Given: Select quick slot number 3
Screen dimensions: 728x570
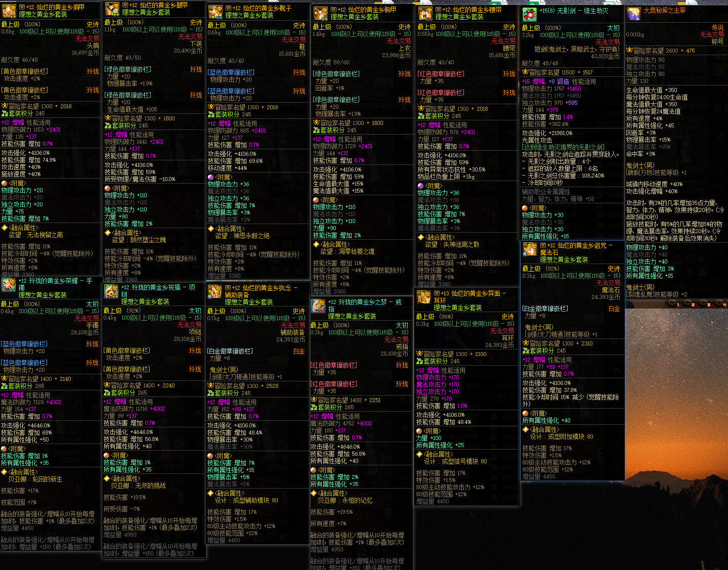Looking at the screenshot, I should (704, 304).
